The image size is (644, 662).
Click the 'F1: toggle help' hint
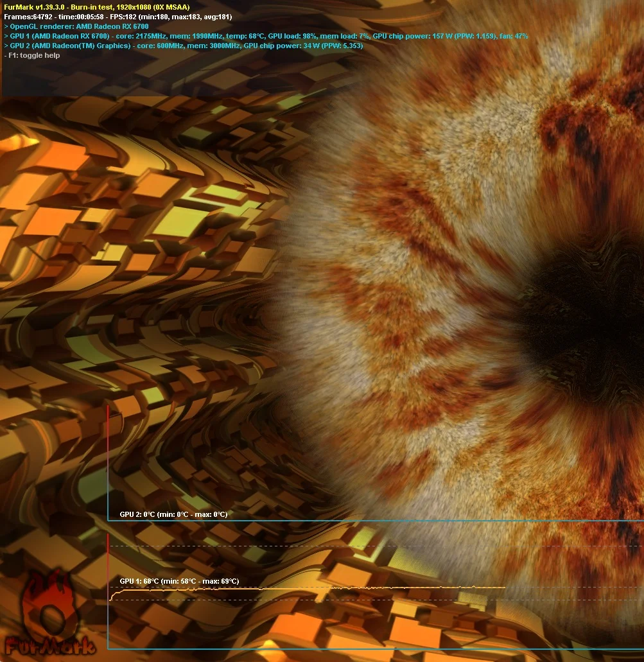click(31, 55)
